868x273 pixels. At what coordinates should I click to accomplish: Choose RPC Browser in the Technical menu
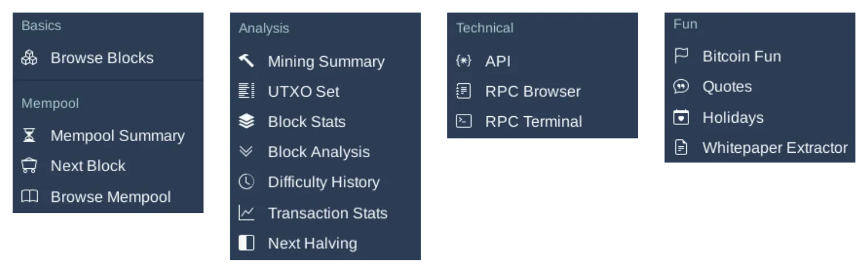532,91
